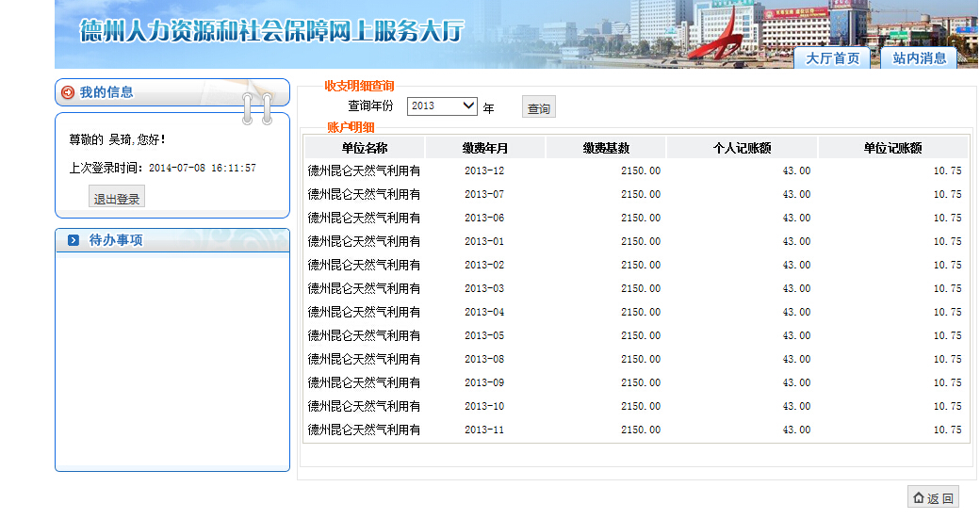Switch to the 大厅首页 tab
The image size is (980, 519).
(x=832, y=58)
